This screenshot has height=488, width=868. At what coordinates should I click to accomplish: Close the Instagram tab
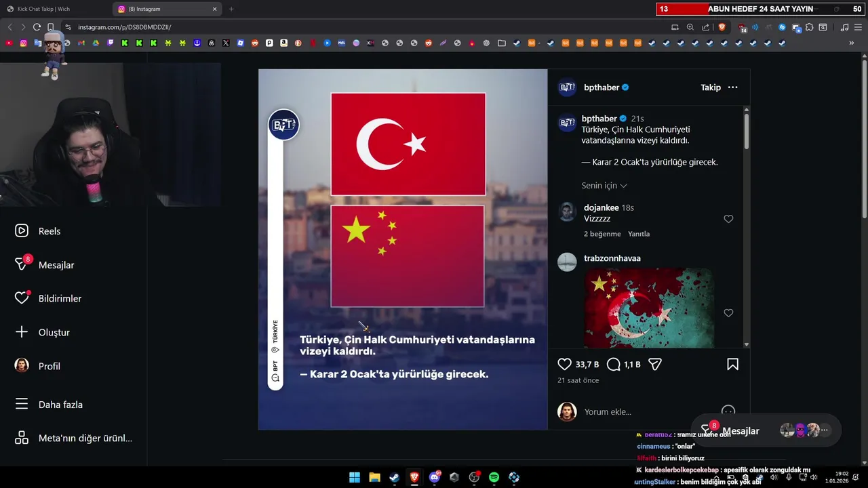(215, 9)
